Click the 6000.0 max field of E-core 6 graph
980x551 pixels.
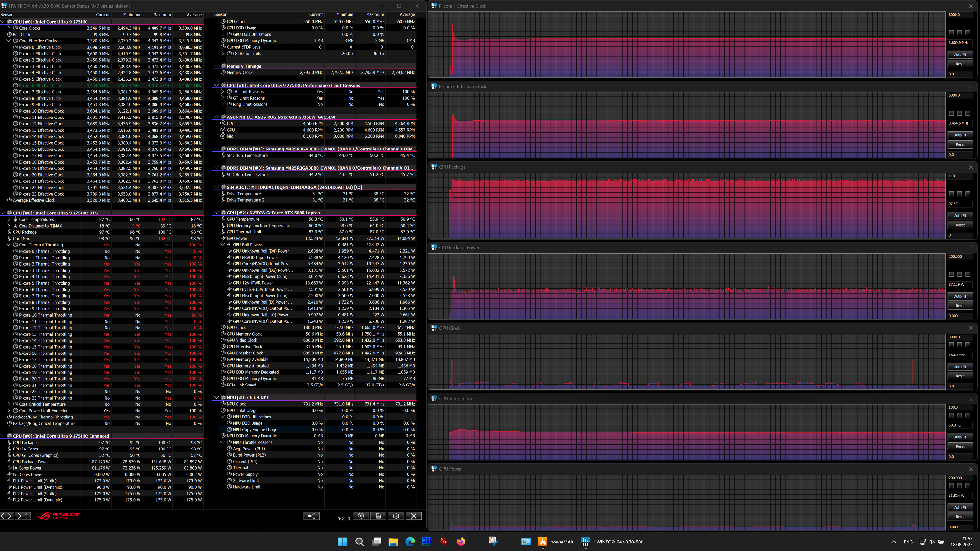pyautogui.click(x=959, y=95)
